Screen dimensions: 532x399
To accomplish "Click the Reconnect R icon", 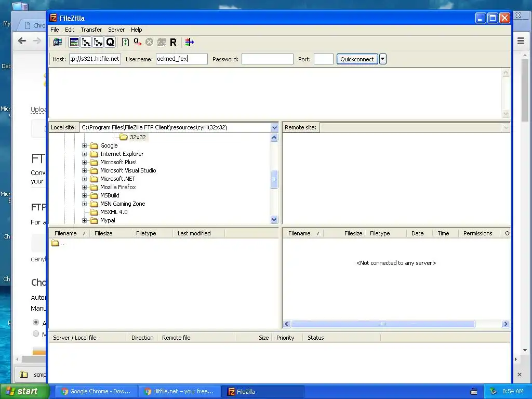I will point(173,43).
